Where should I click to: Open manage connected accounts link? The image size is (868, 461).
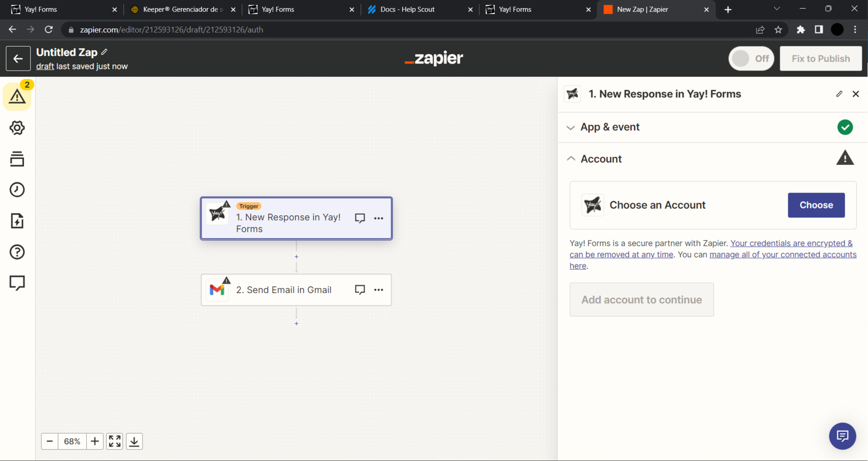tap(782, 255)
